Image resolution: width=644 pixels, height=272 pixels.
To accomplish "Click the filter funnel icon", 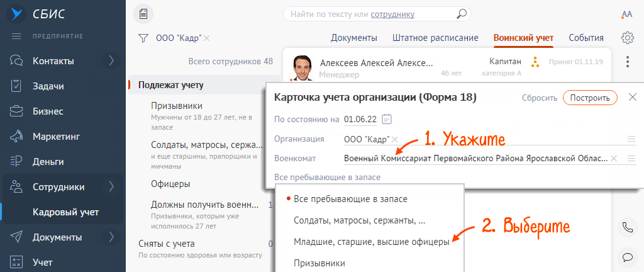I will coord(143,38).
